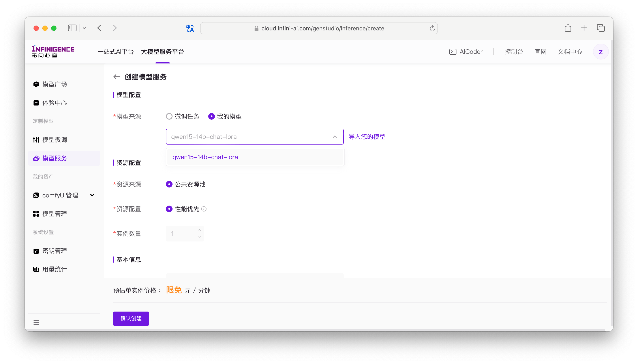Screen dimensions: 638x364
Task: Click 确认创建 button
Action: [x=131, y=319]
